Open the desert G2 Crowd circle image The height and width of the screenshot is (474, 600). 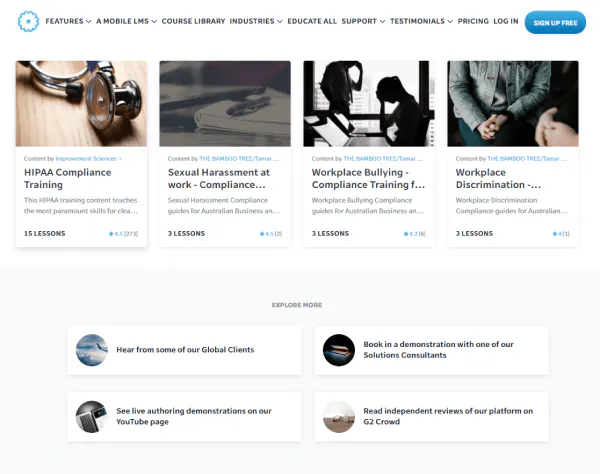(339, 417)
